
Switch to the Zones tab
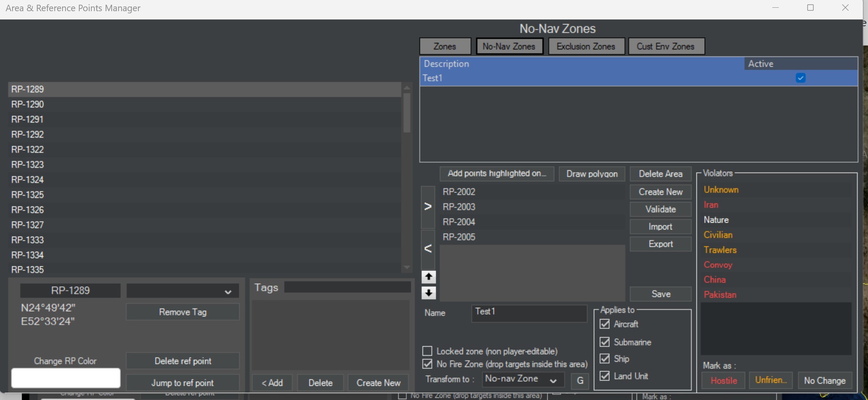click(x=445, y=47)
